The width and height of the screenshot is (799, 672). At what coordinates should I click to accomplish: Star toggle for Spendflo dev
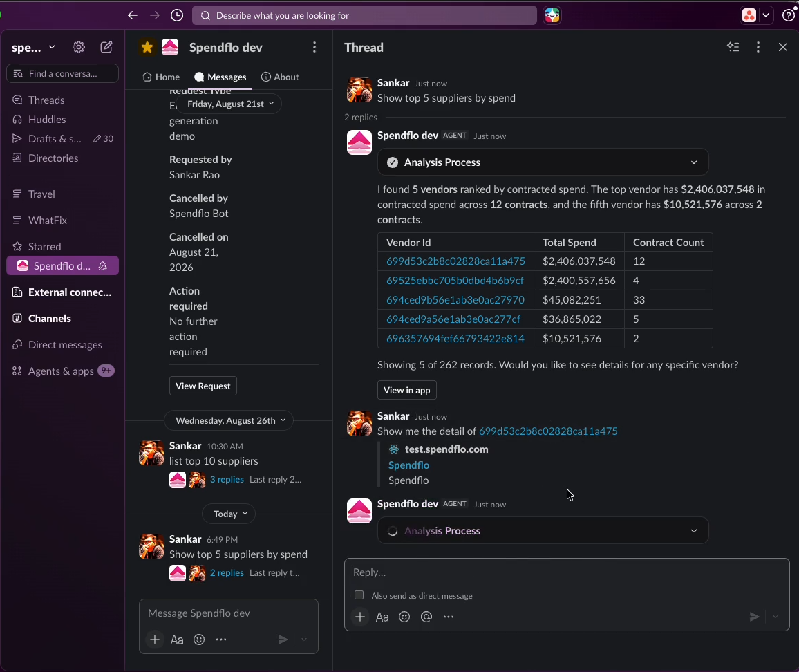tap(147, 48)
